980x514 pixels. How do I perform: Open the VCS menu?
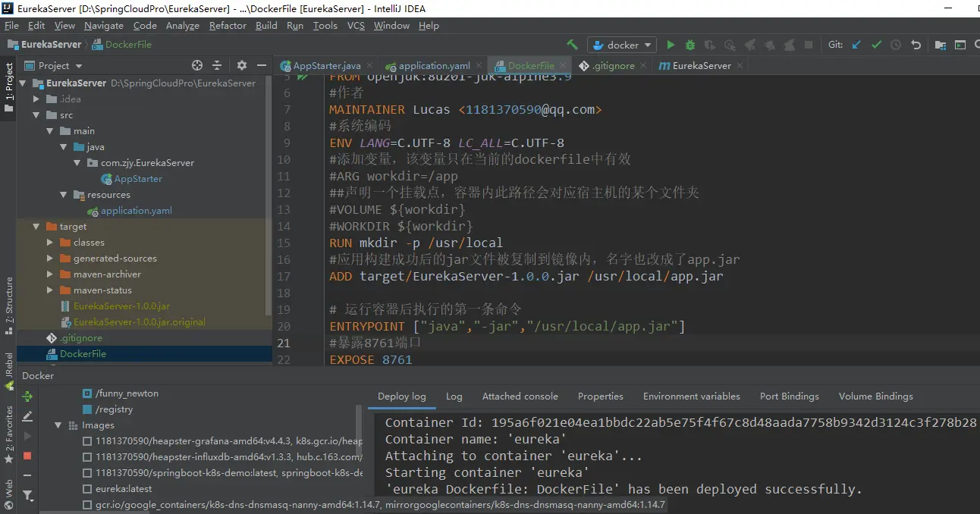[x=356, y=26]
